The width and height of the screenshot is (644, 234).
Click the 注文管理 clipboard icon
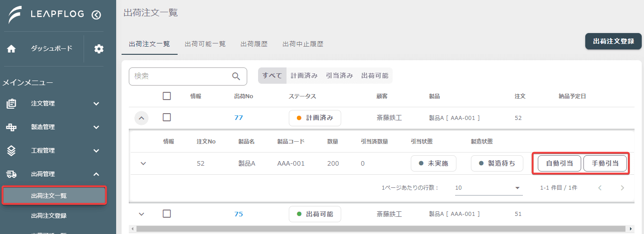(11, 104)
